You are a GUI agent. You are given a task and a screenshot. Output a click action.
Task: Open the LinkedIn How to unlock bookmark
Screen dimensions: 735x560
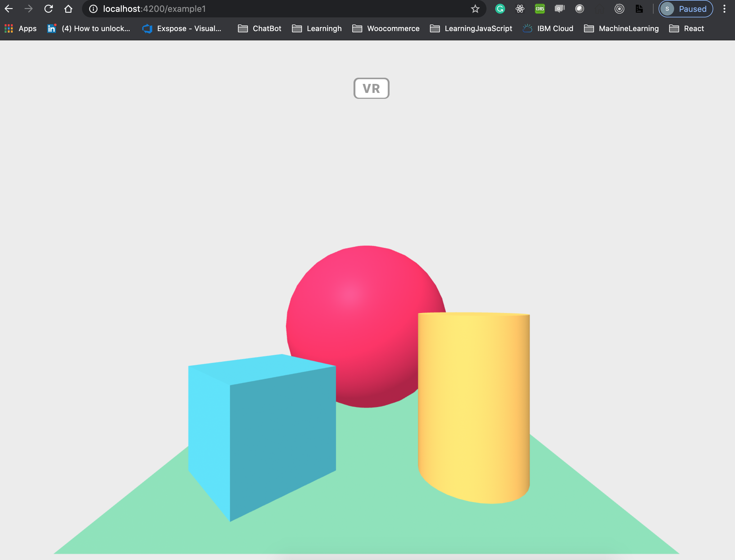[89, 29]
